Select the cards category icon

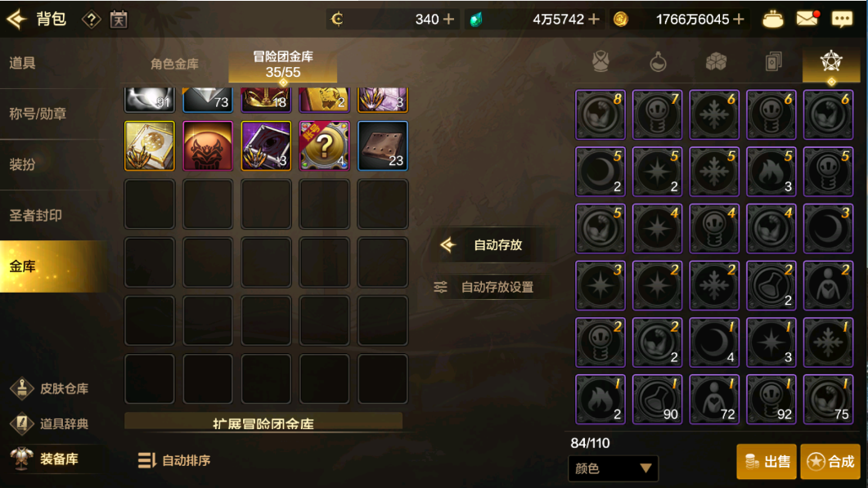tap(773, 62)
